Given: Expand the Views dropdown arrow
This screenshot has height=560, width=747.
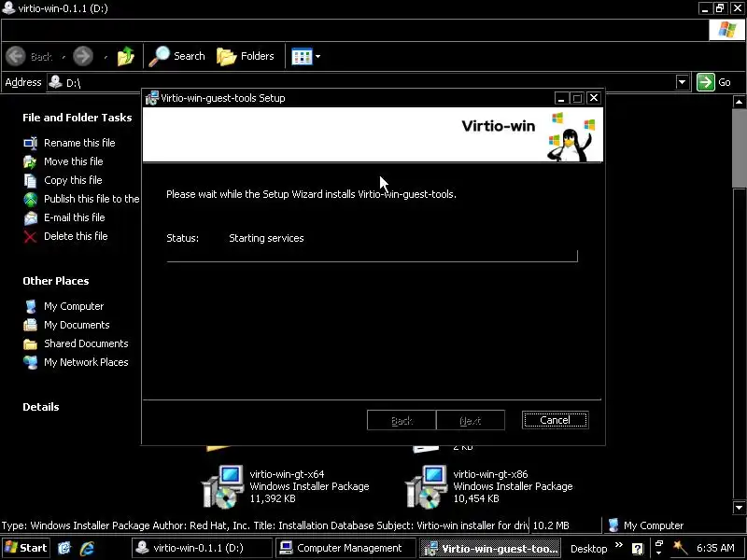Looking at the screenshot, I should coord(317,57).
